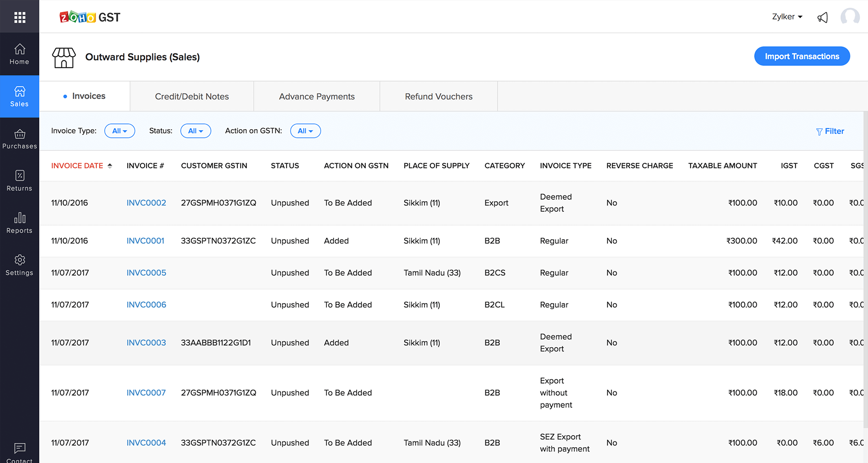
Task: Click the announcements megaphone icon
Action: [x=822, y=17]
